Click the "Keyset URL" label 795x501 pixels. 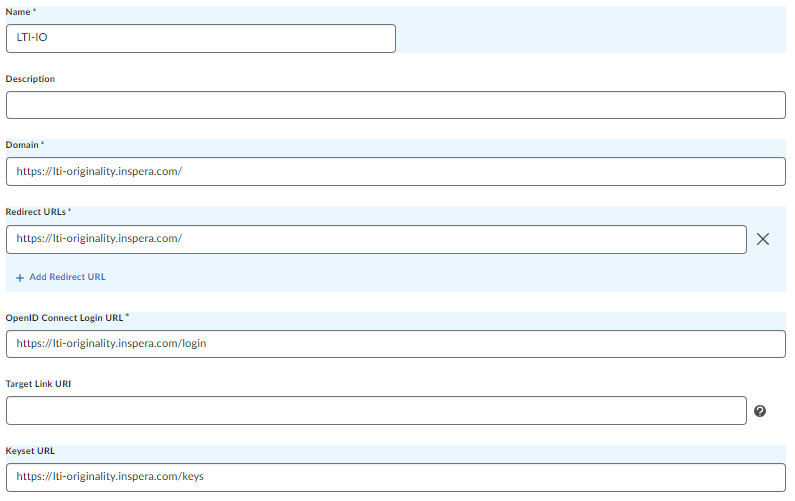click(30, 451)
